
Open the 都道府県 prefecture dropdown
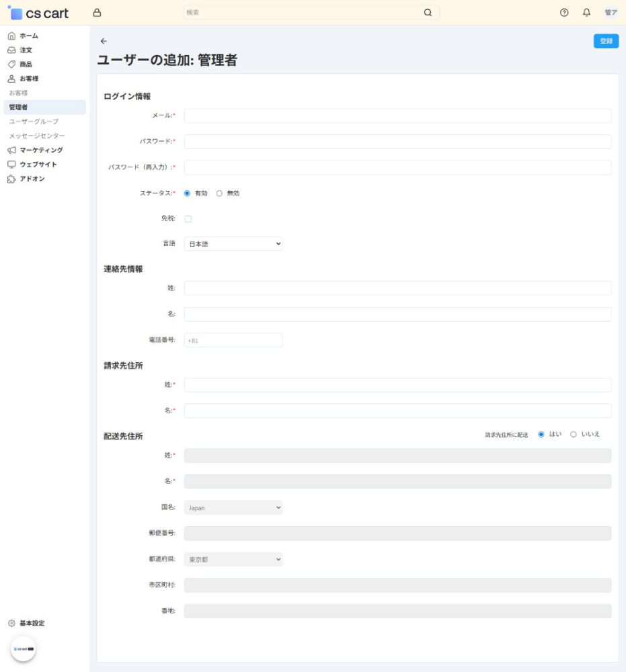pyautogui.click(x=233, y=559)
